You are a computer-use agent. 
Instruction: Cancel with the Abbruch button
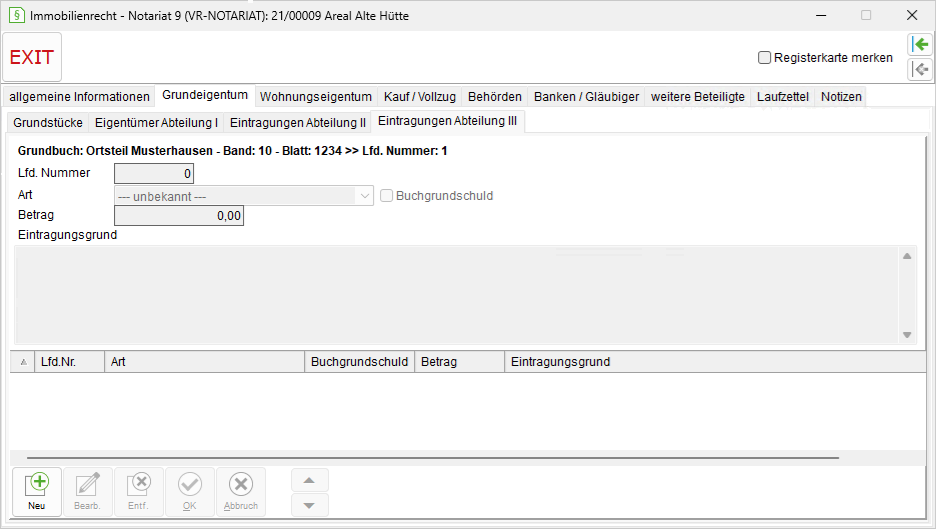click(241, 492)
